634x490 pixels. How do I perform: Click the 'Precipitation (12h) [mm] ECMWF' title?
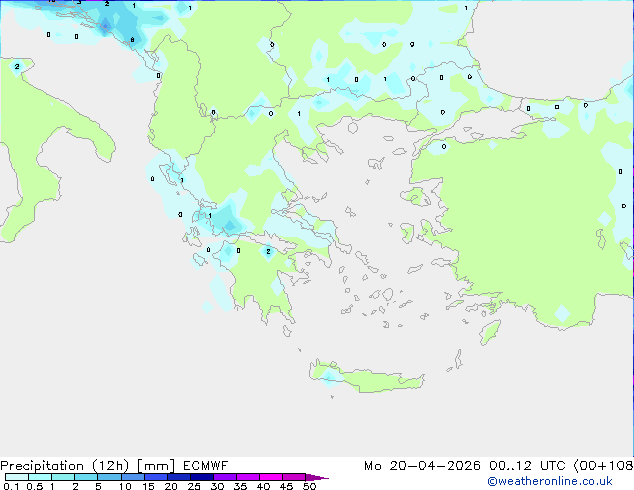(x=114, y=466)
